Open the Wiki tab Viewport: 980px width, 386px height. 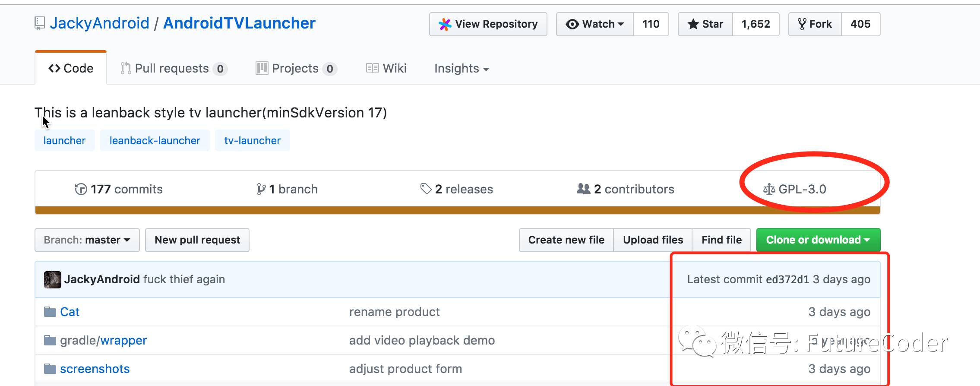point(386,68)
